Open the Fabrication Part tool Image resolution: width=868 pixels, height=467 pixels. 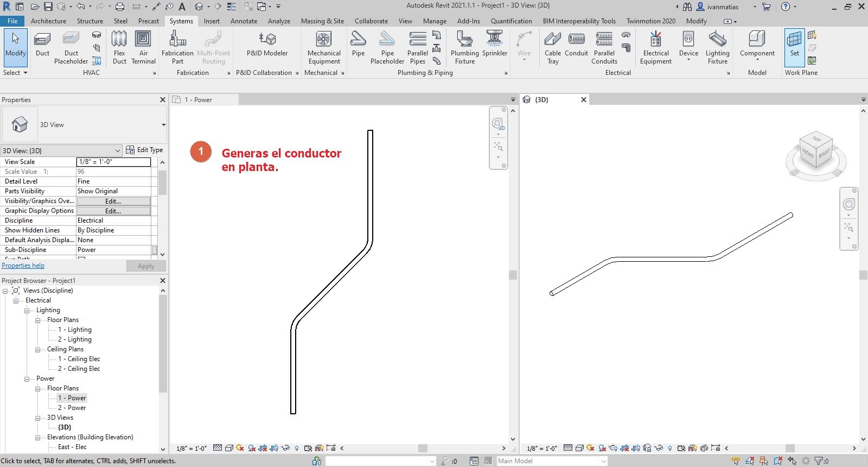[177, 48]
